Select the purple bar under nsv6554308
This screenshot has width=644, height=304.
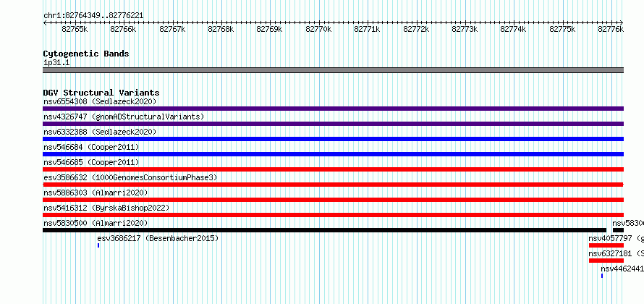click(333, 109)
